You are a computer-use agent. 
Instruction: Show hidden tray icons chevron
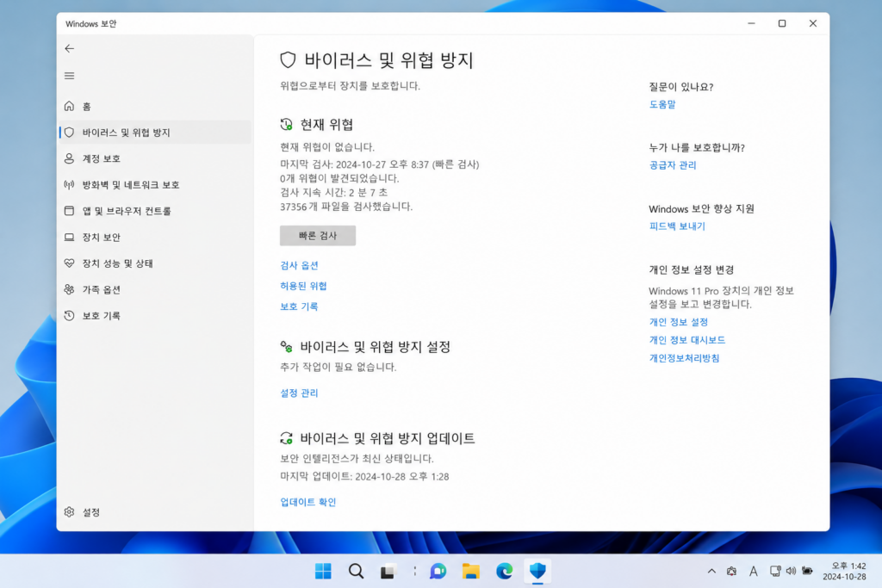(x=711, y=571)
